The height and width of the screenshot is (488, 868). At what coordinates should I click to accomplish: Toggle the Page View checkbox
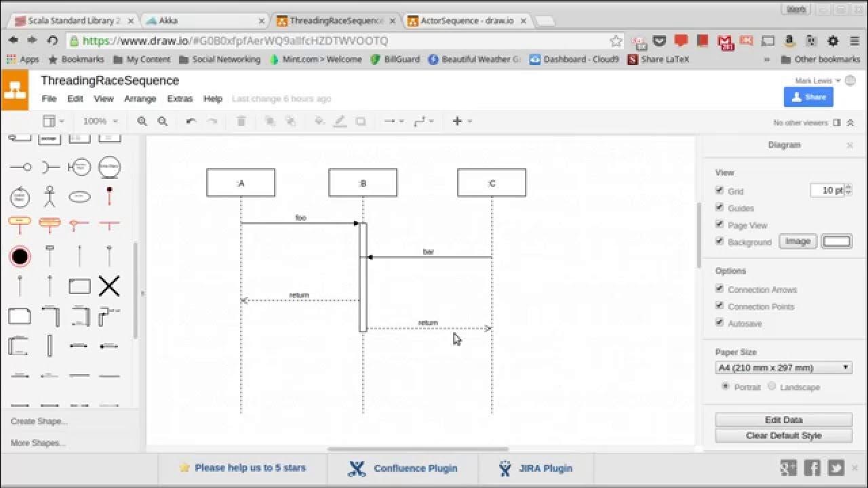(719, 224)
